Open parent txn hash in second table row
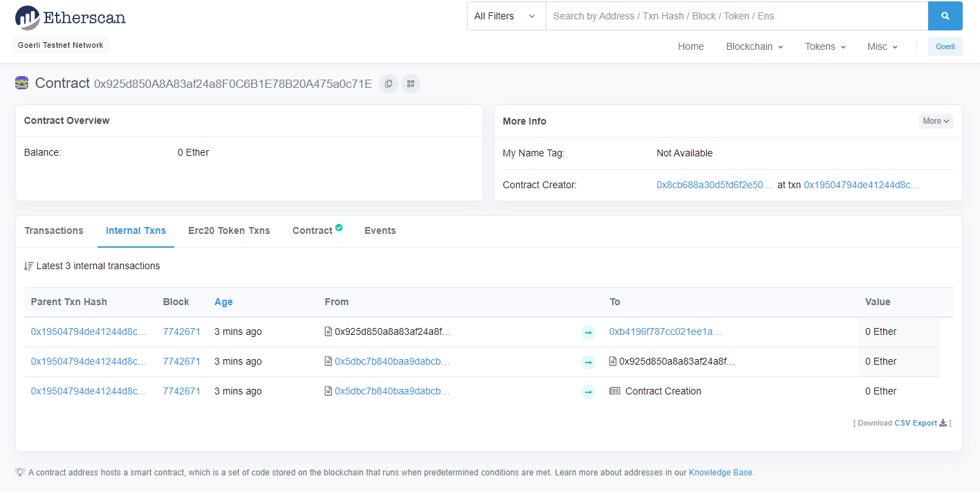Image resolution: width=980 pixels, height=492 pixels. point(89,361)
